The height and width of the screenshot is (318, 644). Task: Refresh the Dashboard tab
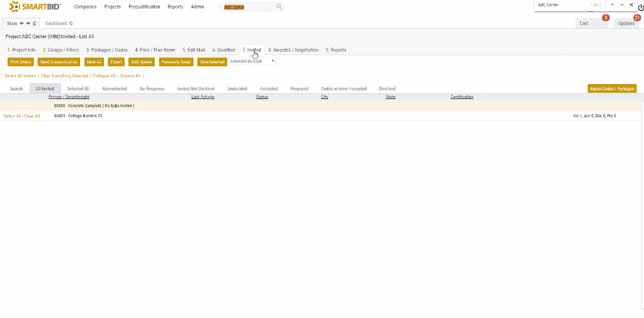pos(71,23)
